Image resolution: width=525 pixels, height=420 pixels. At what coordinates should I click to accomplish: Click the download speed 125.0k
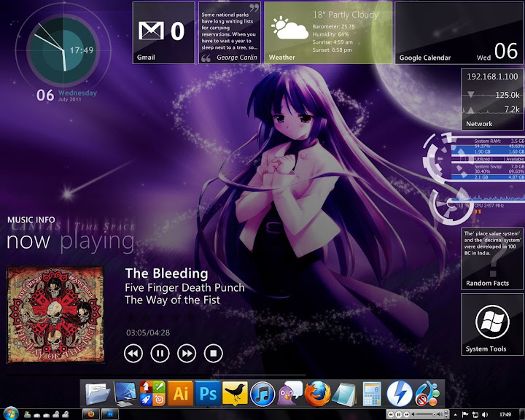click(507, 95)
